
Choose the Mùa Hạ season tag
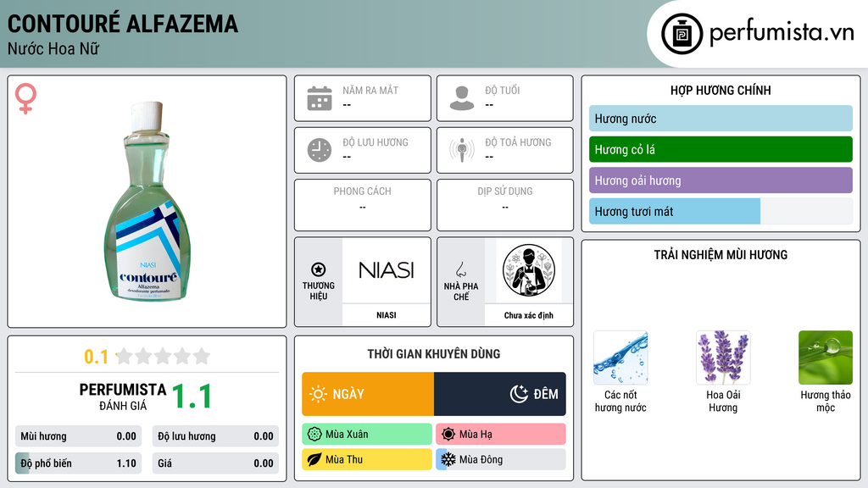coord(501,435)
